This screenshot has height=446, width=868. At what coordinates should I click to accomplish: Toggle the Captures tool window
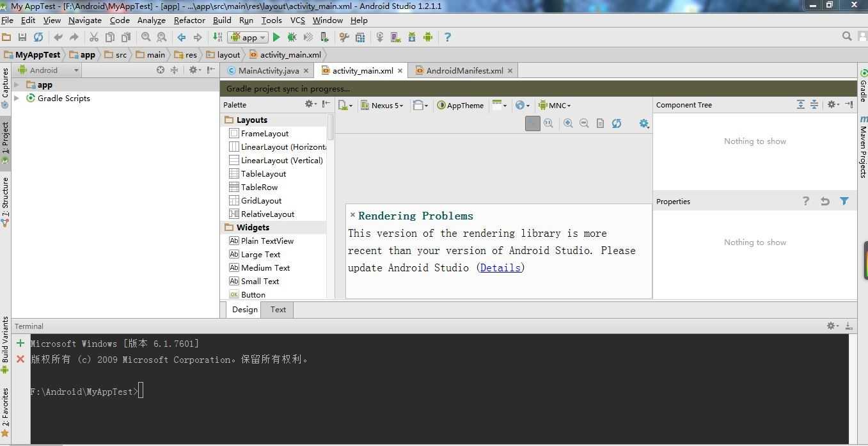pyautogui.click(x=5, y=87)
